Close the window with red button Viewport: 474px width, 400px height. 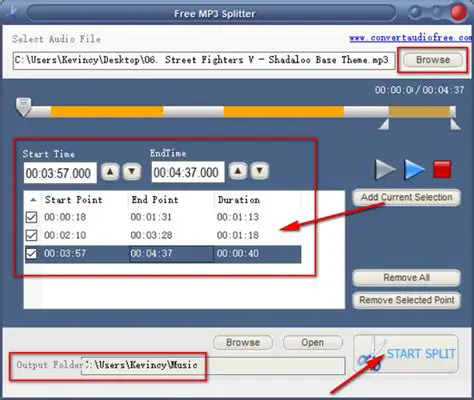pos(458,12)
